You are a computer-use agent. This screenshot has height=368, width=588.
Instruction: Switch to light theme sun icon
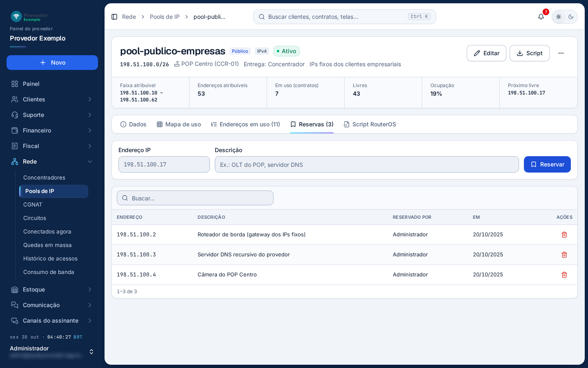[x=559, y=17]
